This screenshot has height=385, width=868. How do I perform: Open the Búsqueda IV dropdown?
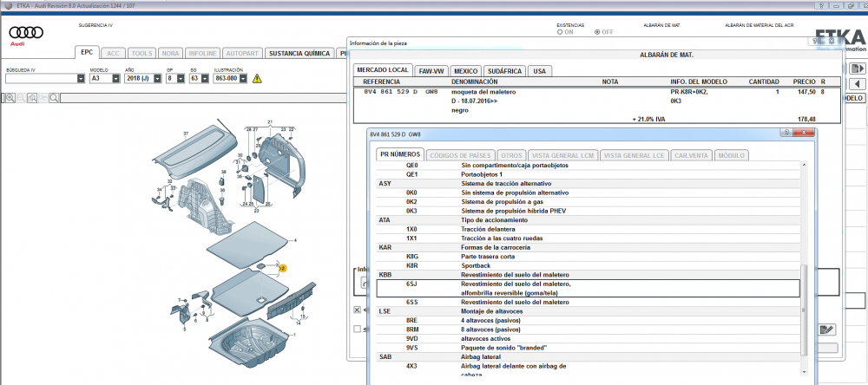81,79
